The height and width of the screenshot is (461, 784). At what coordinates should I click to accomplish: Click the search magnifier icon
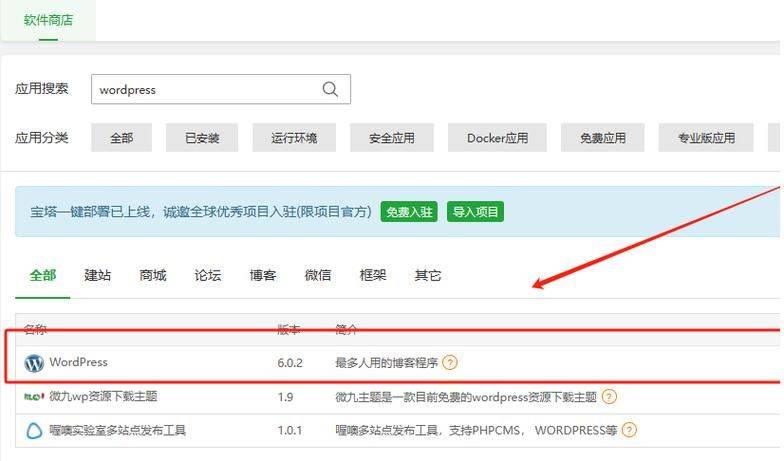click(330, 89)
